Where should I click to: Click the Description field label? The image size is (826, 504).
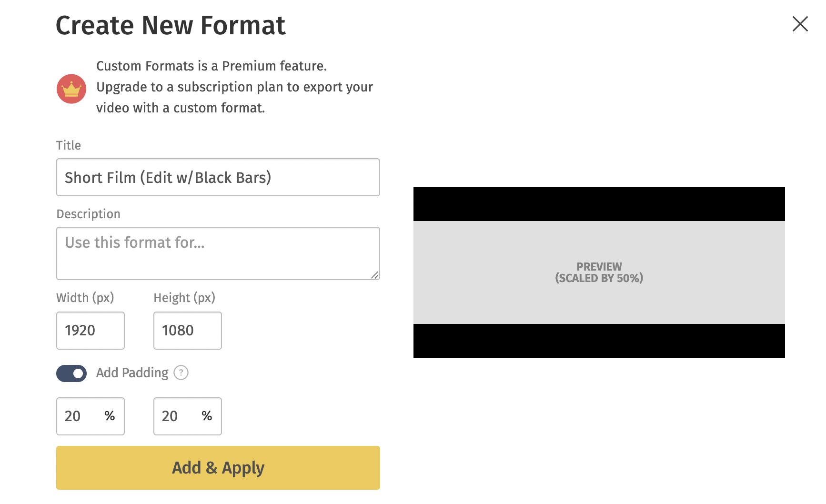[89, 214]
